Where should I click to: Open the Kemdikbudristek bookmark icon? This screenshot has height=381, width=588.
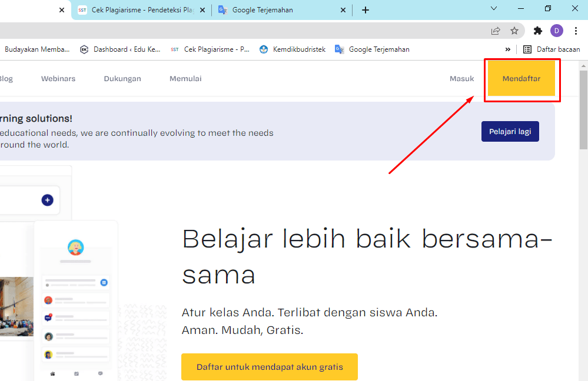point(263,49)
